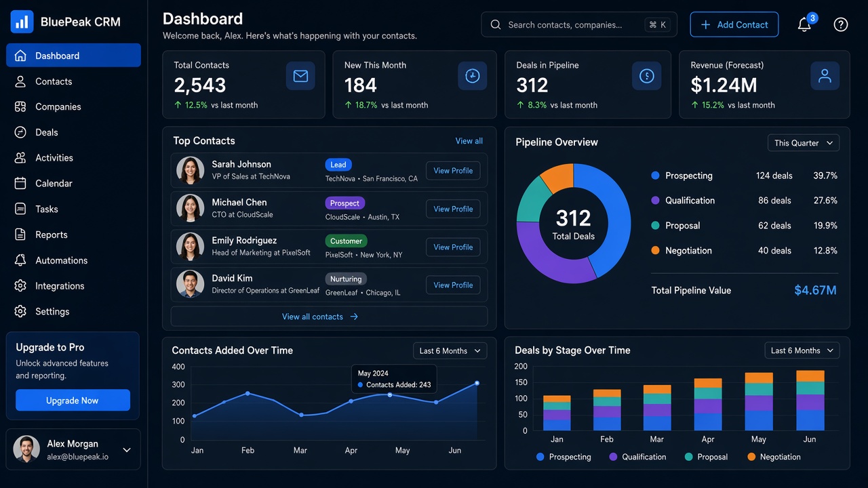Image resolution: width=868 pixels, height=488 pixels.
Task: Expand the Alex Morgan account menu chevron
Action: click(x=127, y=450)
